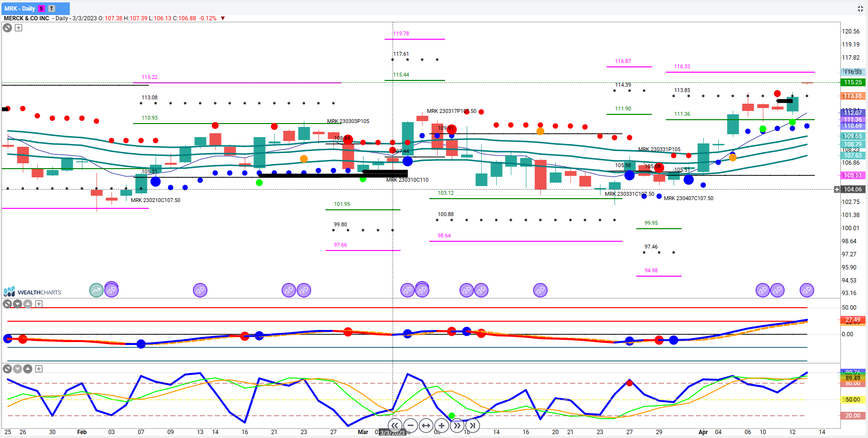Screen dimensions: 868x438
Task: Open the thumbs sentiment icon at Feb 23
Action: pos(304,290)
